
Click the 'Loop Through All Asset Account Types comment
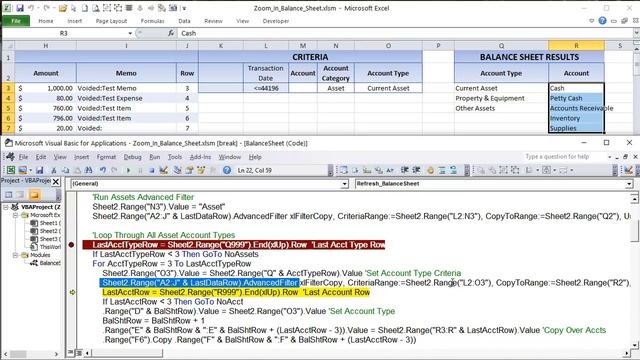164,235
